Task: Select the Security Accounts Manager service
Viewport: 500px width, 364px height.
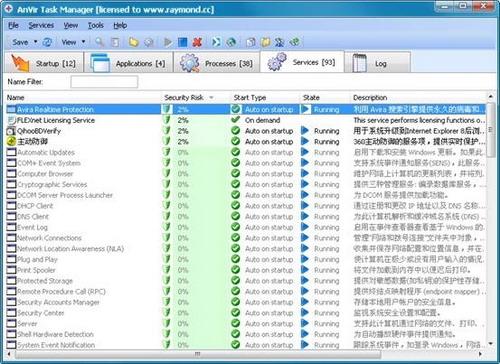Action: (246, 302)
